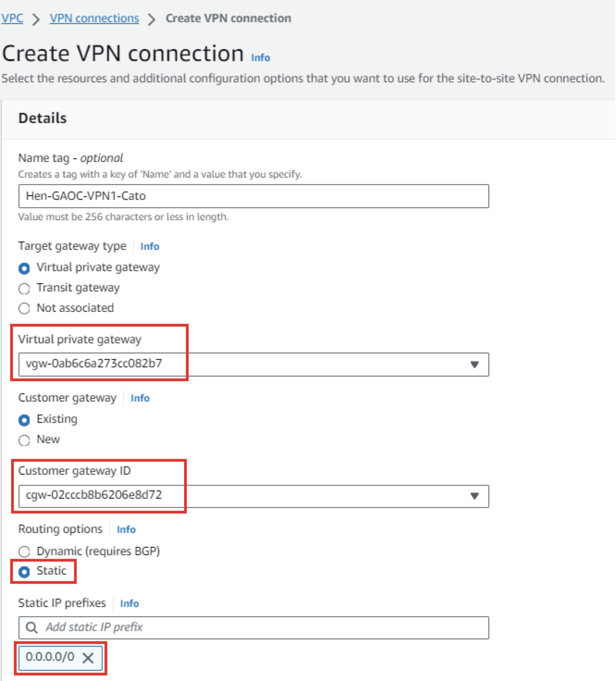The height and width of the screenshot is (681, 616).
Task: Select Existing customer gateway option
Action: [24, 420]
